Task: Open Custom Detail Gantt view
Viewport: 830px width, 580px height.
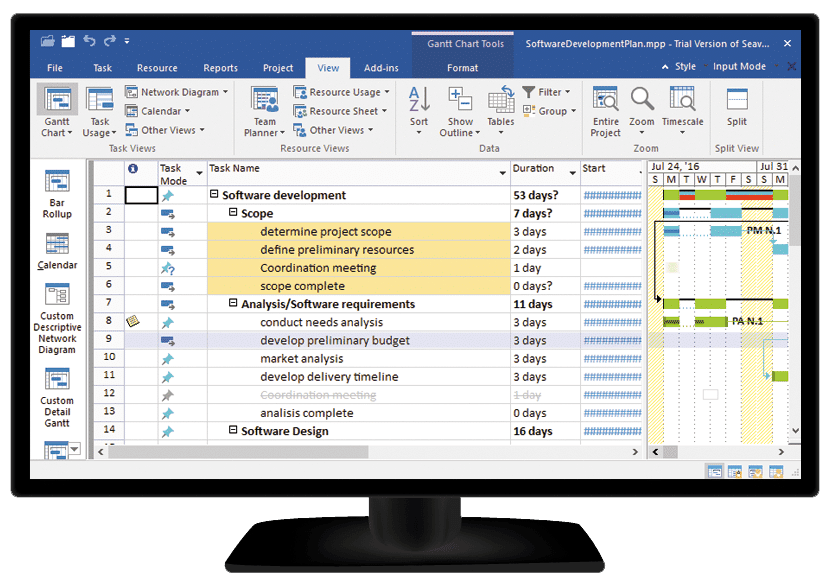Action: coord(57,398)
